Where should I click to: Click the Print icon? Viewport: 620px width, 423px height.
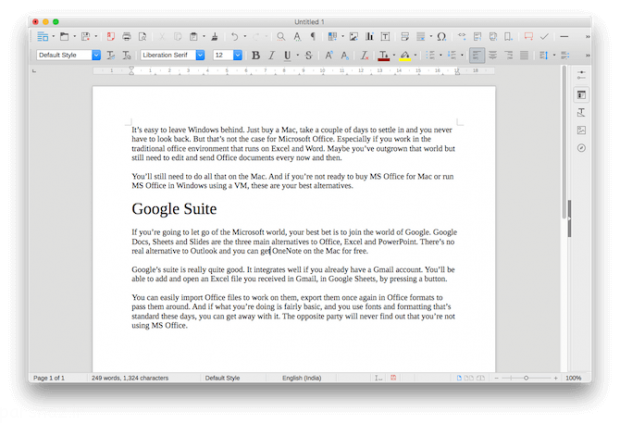click(127, 37)
